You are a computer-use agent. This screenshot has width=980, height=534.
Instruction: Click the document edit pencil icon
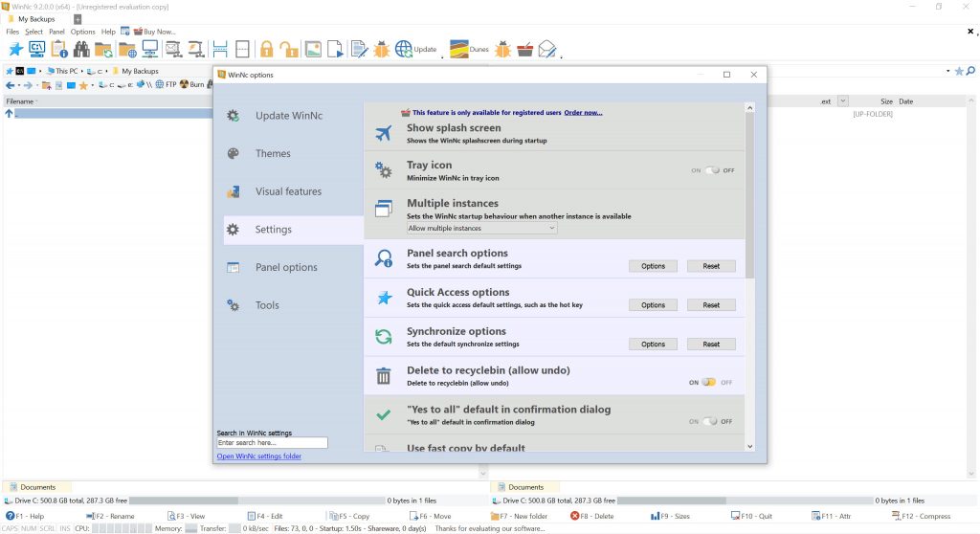(x=360, y=50)
